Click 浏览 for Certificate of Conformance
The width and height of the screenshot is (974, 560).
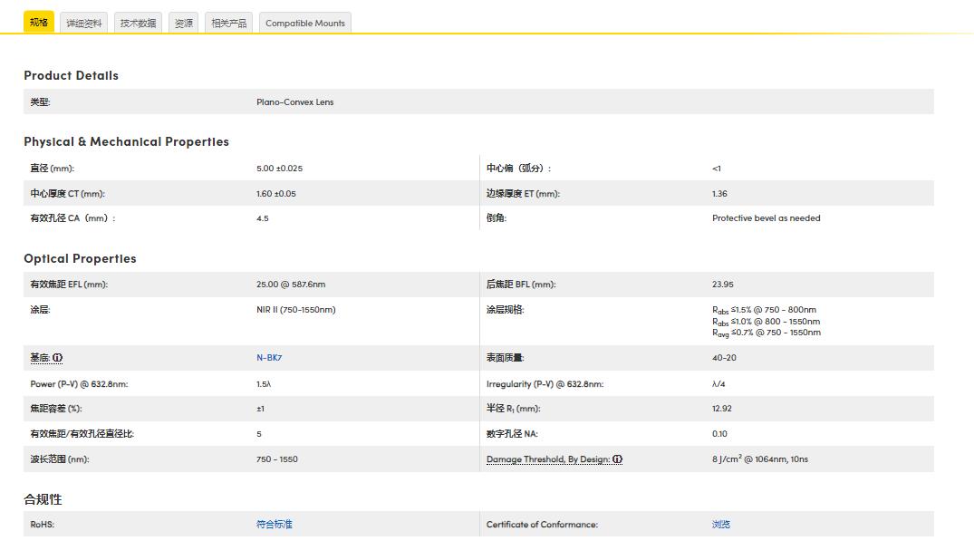pyautogui.click(x=721, y=525)
